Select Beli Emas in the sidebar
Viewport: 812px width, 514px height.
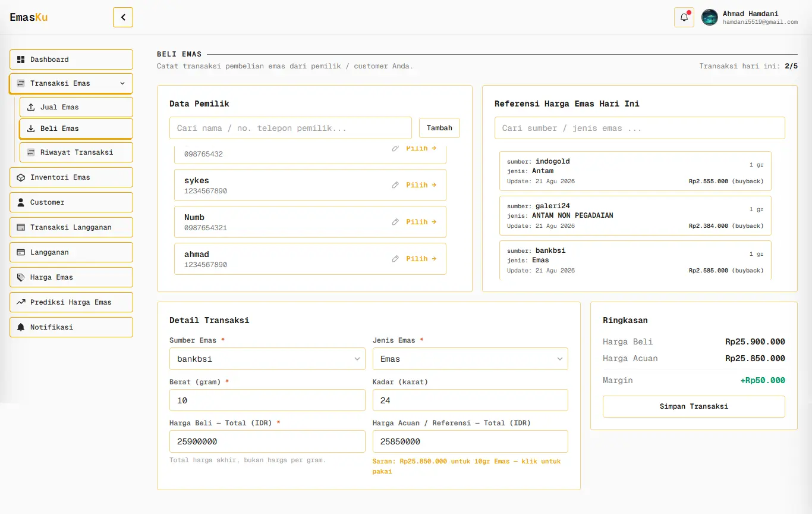pyautogui.click(x=76, y=128)
